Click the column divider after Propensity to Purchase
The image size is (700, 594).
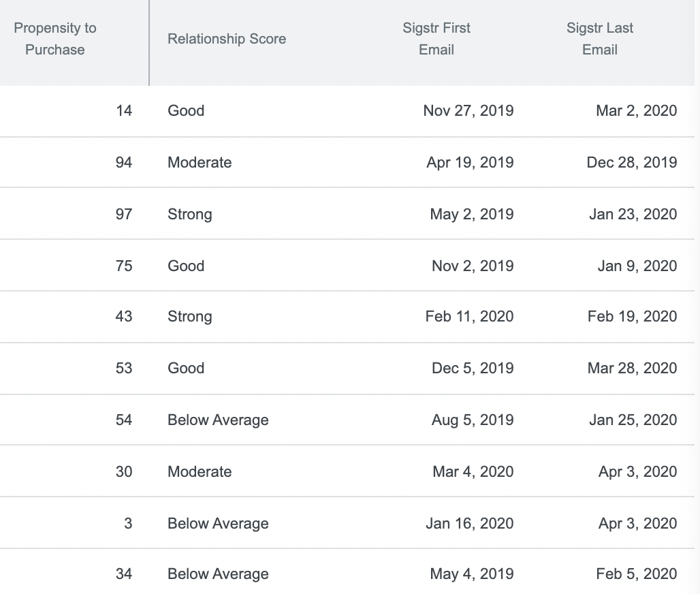point(149,43)
